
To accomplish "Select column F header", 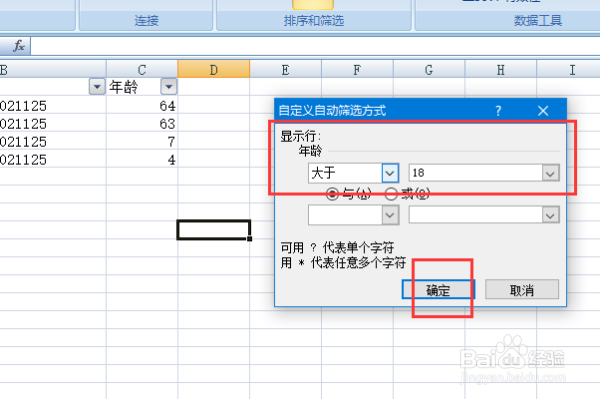I will [357, 70].
